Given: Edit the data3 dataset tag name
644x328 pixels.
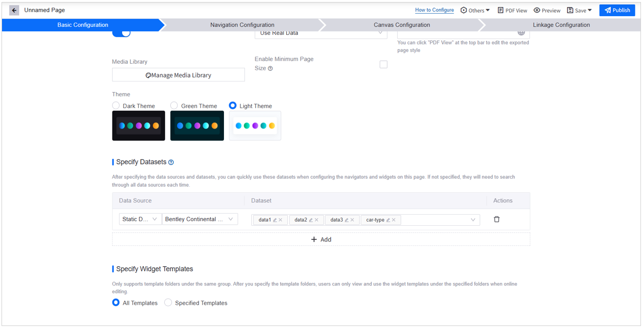Looking at the screenshot, I should [347, 220].
